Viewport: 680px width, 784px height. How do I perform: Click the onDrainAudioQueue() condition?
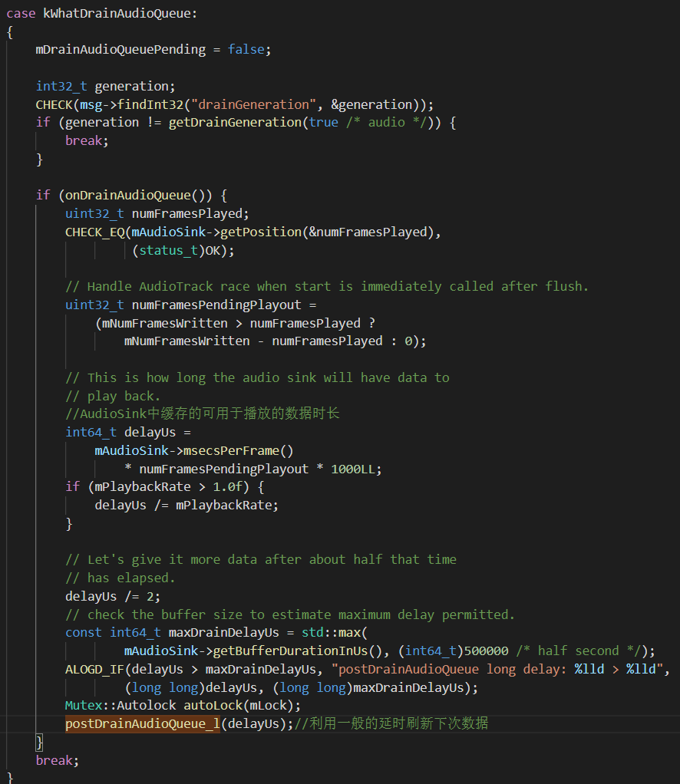(x=134, y=195)
